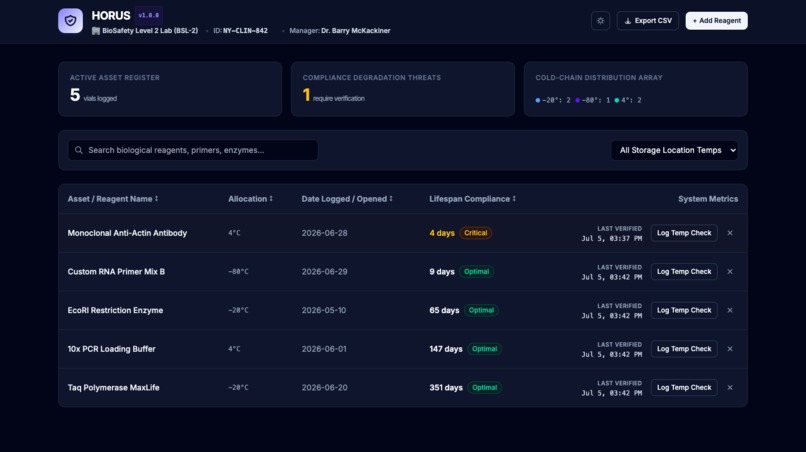Select Custom RNA Primer Mix B name
806x452 pixels.
[x=116, y=272]
